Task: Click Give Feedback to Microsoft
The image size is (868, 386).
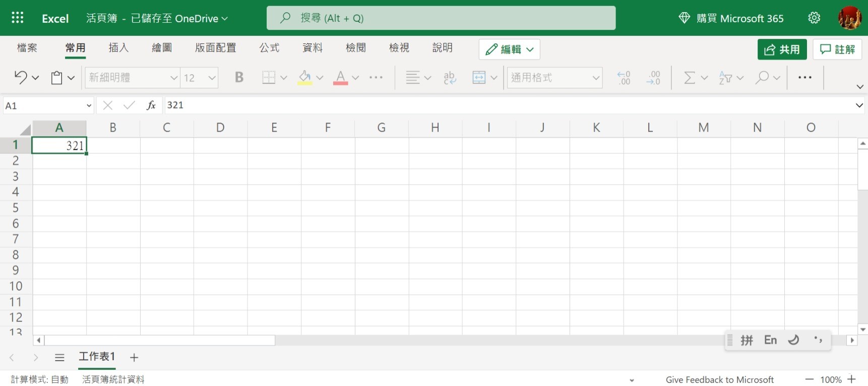Action: (x=719, y=379)
